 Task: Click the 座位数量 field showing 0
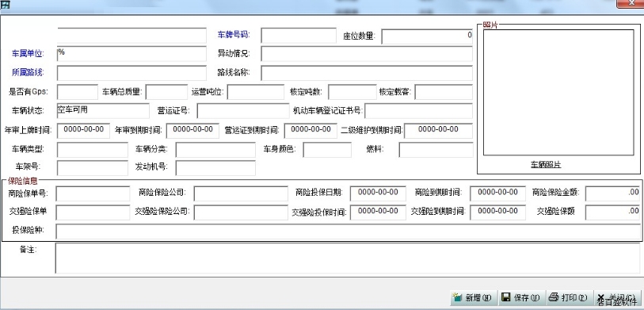tap(427, 36)
